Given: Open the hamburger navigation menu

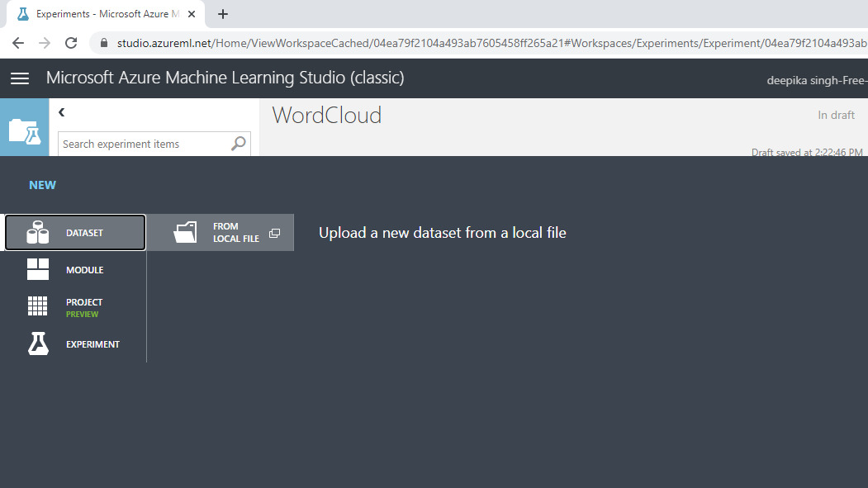Looking at the screenshot, I should tap(20, 78).
